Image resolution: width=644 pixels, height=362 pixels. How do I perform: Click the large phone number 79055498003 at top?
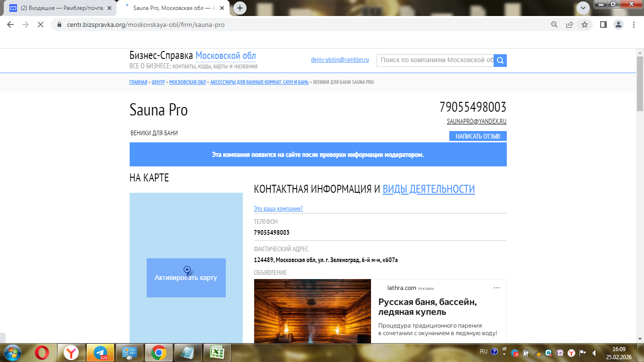(x=473, y=107)
